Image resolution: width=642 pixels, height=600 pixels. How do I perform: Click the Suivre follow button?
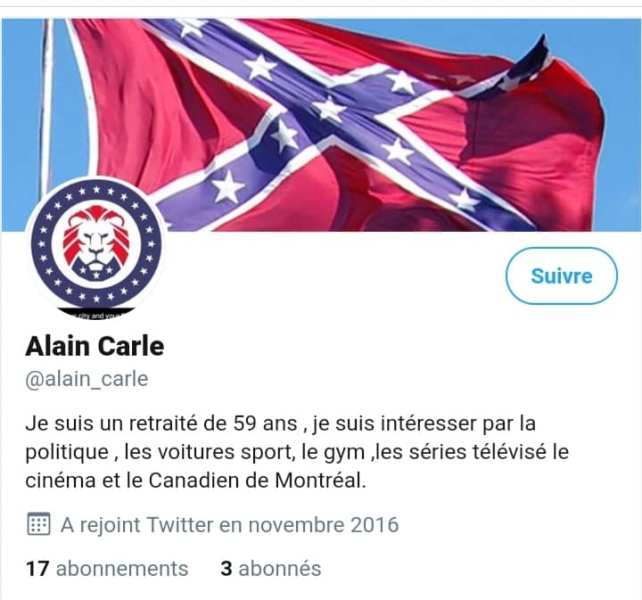[x=561, y=276]
